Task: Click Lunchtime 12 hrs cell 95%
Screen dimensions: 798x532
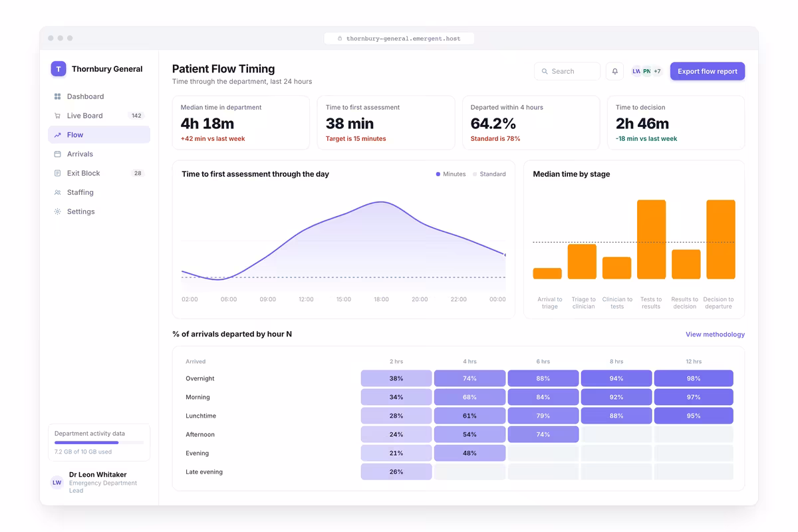Action: tap(694, 416)
